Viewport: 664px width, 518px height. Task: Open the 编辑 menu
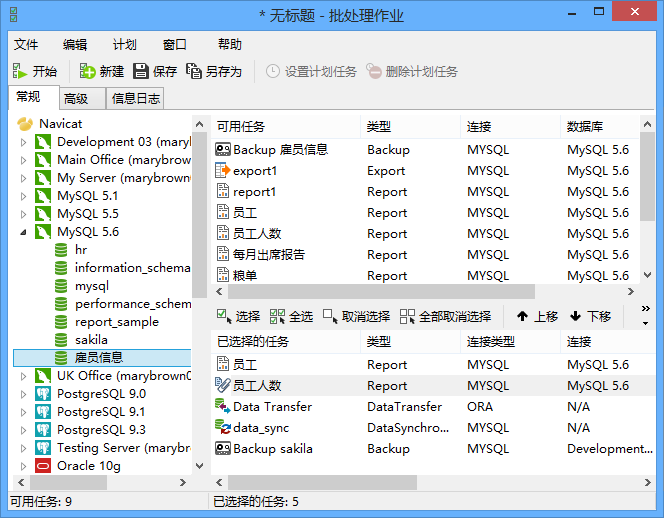(75, 44)
